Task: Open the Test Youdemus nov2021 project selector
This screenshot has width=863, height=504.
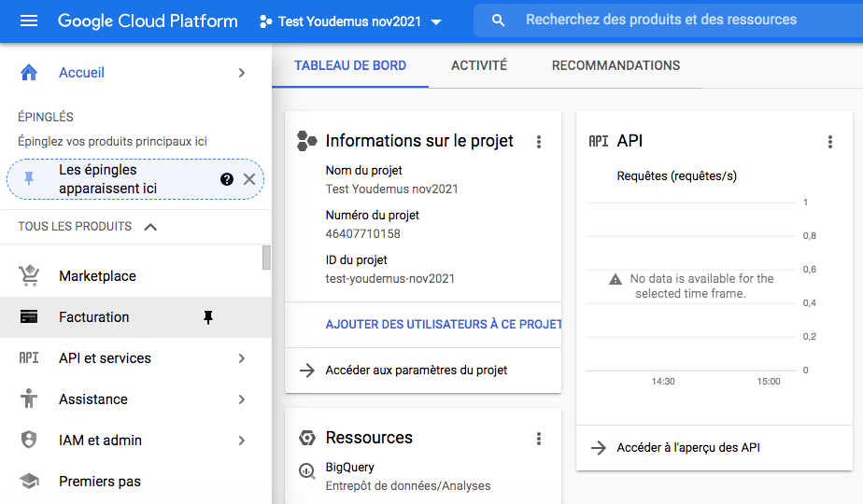Action: pos(350,21)
